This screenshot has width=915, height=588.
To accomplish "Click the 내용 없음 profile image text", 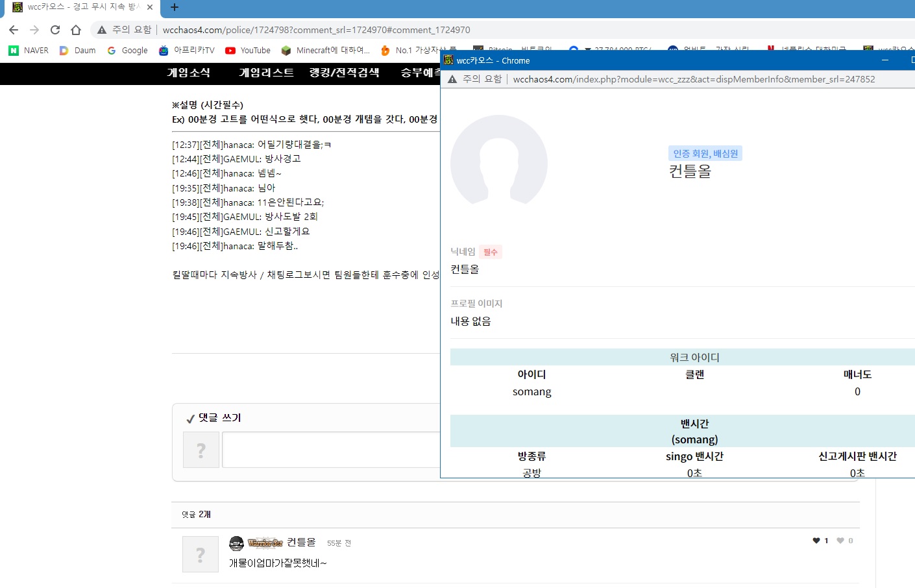I will (470, 321).
